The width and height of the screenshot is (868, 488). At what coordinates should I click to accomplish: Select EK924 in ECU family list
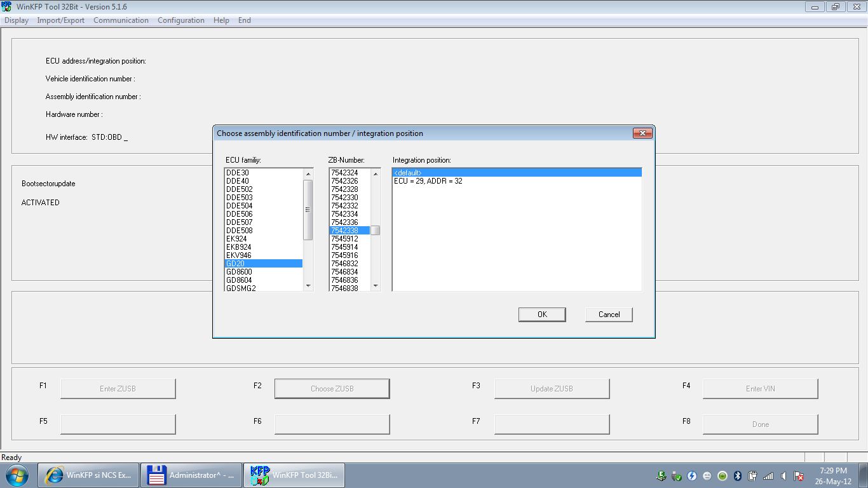(264, 239)
